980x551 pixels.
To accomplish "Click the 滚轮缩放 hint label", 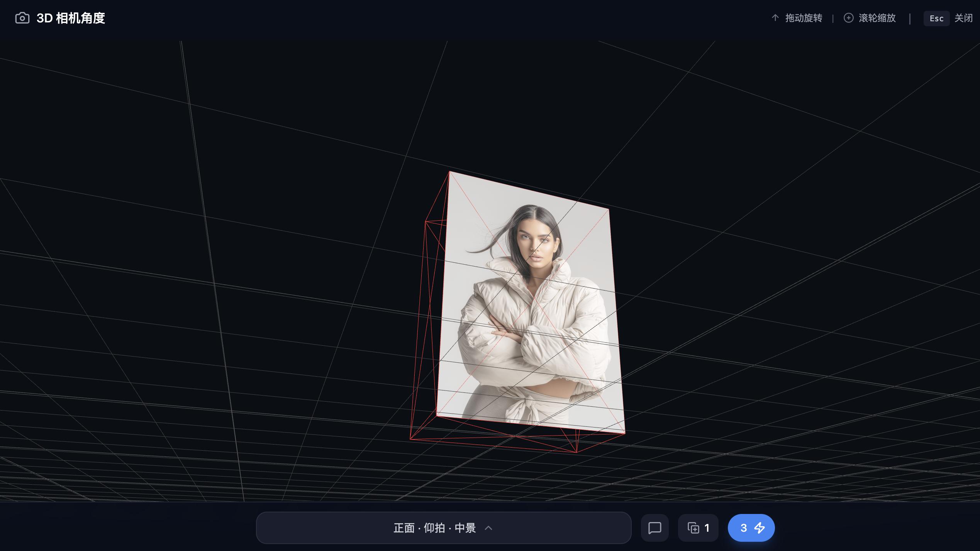I will [877, 18].
